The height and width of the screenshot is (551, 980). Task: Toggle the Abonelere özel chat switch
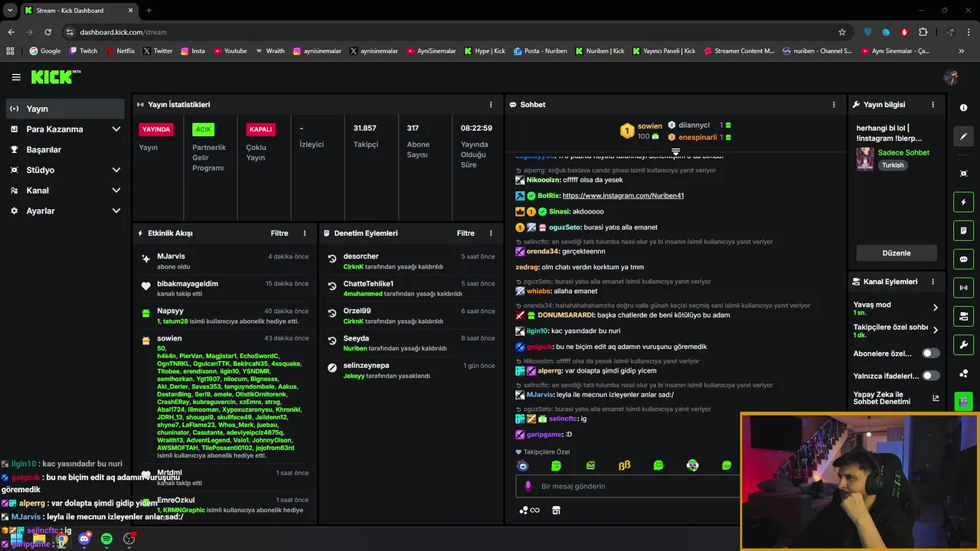click(x=930, y=354)
